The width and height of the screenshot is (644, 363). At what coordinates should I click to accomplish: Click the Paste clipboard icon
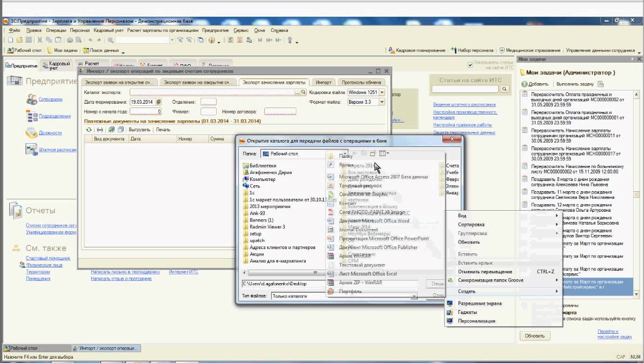[58, 40]
